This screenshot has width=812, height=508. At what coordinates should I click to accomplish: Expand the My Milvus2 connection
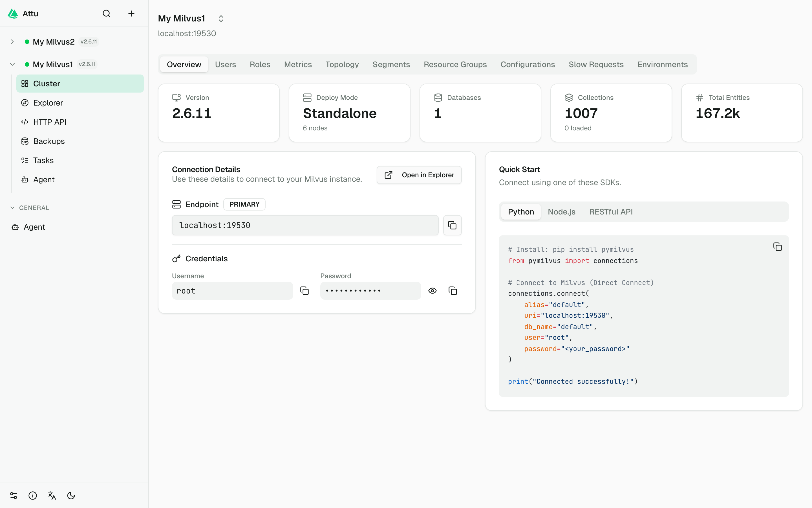(12, 42)
